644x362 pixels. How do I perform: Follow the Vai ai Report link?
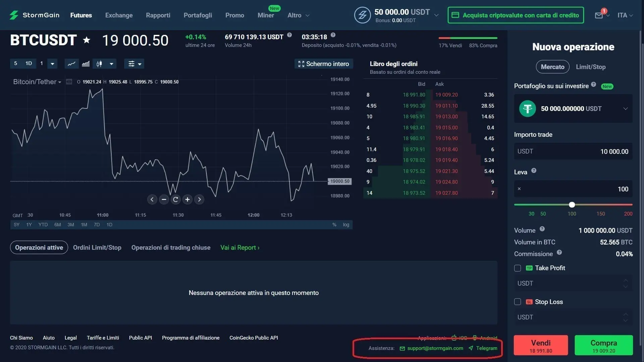[239, 247]
